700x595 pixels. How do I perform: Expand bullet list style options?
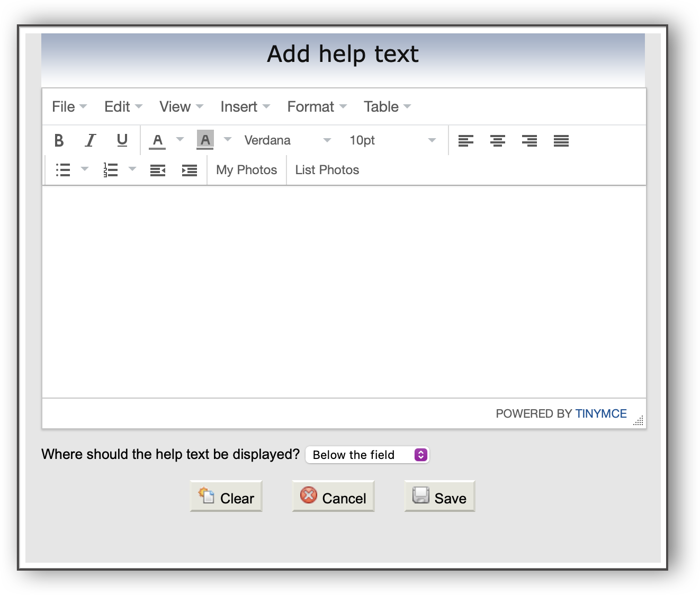85,169
